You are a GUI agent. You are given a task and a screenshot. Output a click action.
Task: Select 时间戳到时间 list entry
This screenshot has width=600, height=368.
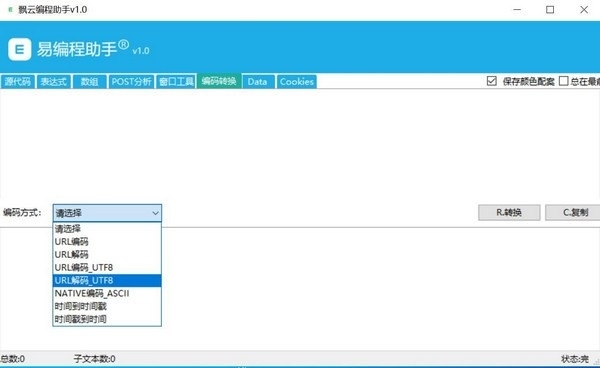[x=107, y=319]
